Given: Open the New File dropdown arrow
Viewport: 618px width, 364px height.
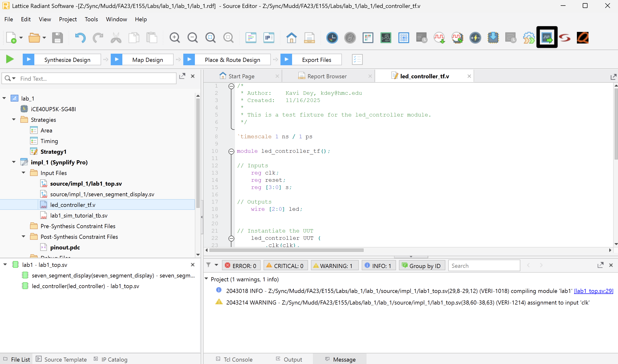Looking at the screenshot, I should (x=21, y=38).
